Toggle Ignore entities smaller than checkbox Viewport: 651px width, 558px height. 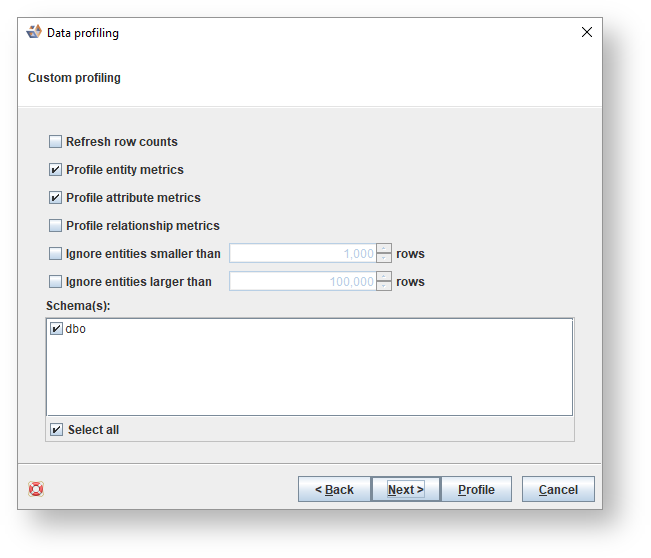pos(55,254)
